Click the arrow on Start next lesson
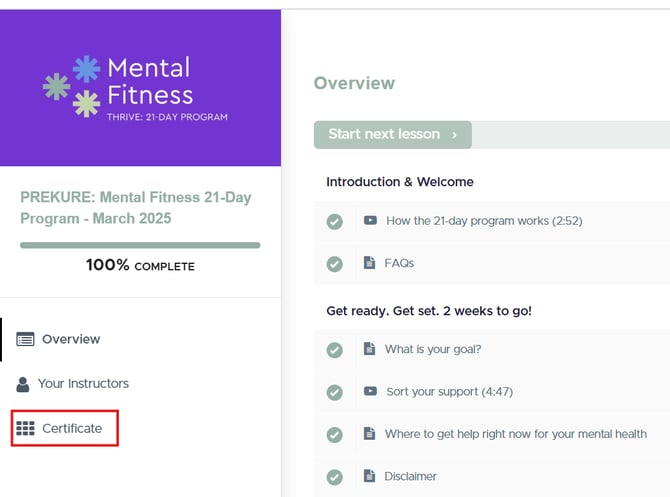 [455, 134]
